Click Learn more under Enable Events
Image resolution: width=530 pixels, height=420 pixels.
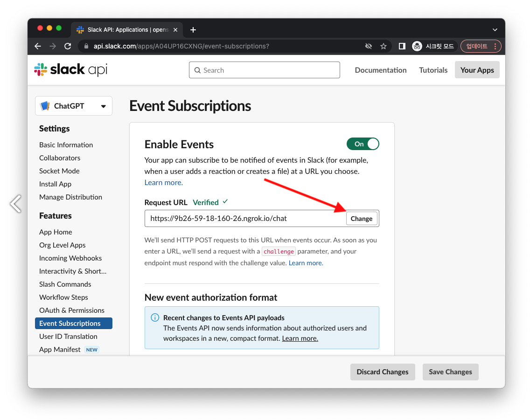pos(164,183)
